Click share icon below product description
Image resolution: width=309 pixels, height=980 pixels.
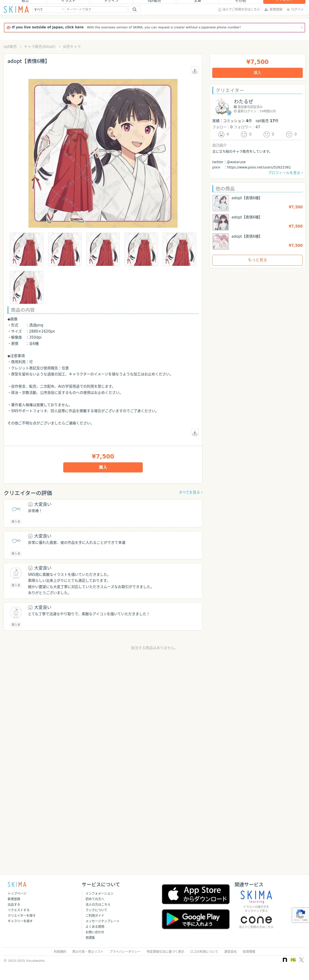(x=195, y=433)
